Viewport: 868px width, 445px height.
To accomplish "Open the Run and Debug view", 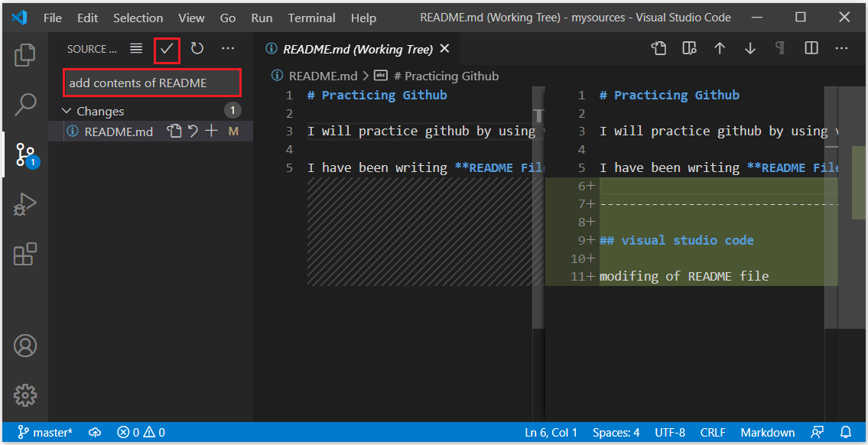I will pyautogui.click(x=25, y=204).
